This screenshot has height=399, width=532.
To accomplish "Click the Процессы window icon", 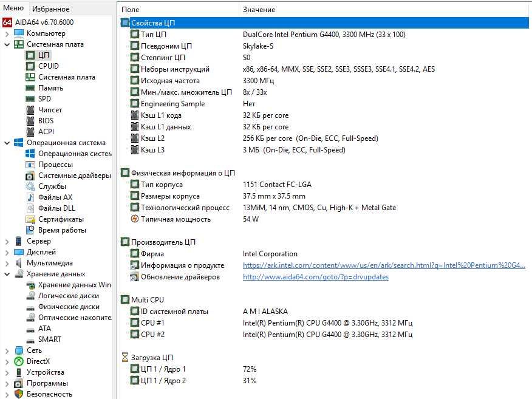I will click(x=30, y=165).
